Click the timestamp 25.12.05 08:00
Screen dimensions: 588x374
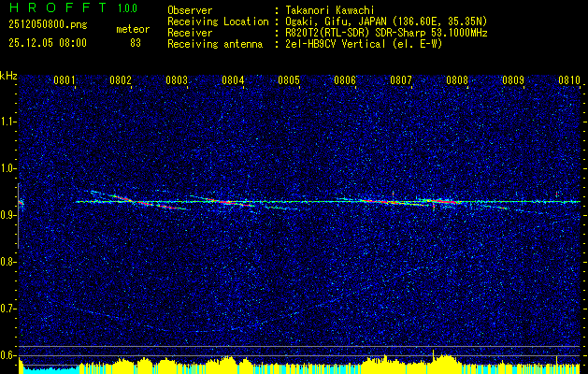48,43
